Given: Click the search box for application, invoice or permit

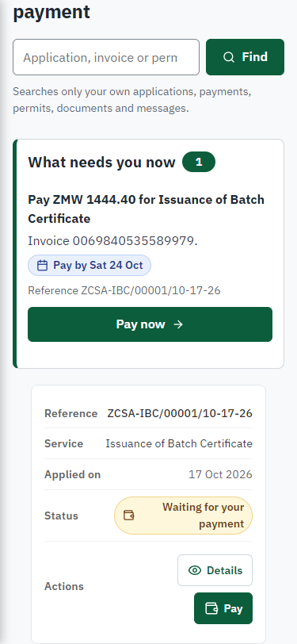Looking at the screenshot, I should tap(106, 57).
